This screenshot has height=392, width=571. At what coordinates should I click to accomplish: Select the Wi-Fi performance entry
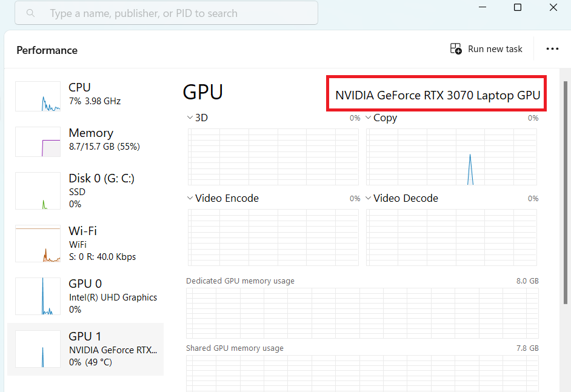(85, 244)
